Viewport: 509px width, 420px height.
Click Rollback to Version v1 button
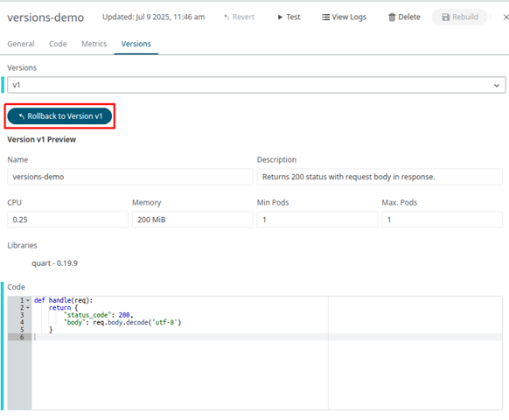(x=59, y=116)
